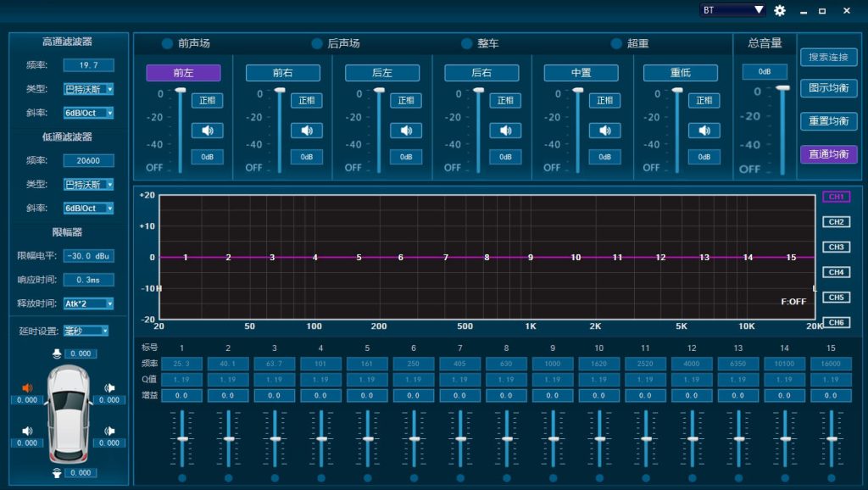This screenshot has height=490, width=868.
Task: Mute the 前左 channel speaker icon
Action: pos(207,131)
